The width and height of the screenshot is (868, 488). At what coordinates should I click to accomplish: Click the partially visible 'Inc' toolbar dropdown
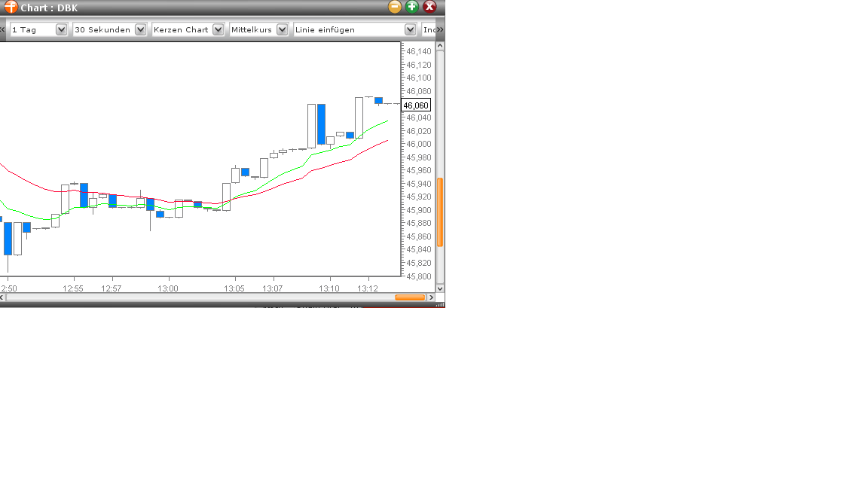point(429,29)
